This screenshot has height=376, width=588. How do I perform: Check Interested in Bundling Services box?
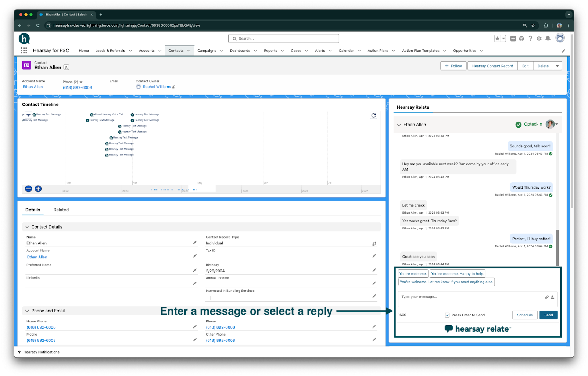[208, 298]
